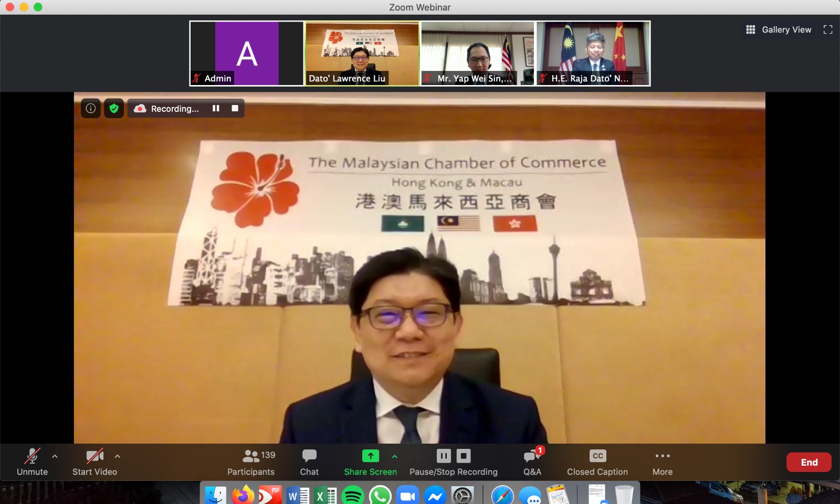Open audio options arrow next to Unmute
840x504 pixels.
55,456
